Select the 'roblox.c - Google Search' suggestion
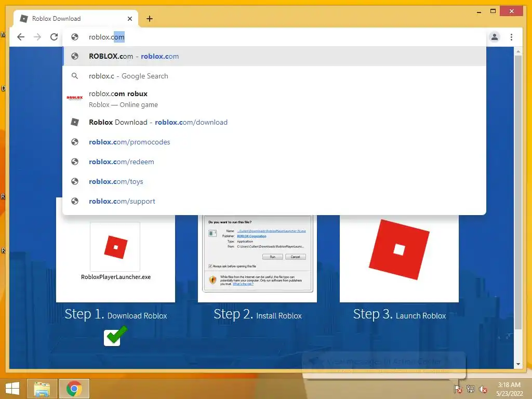The image size is (532, 399). [x=274, y=76]
